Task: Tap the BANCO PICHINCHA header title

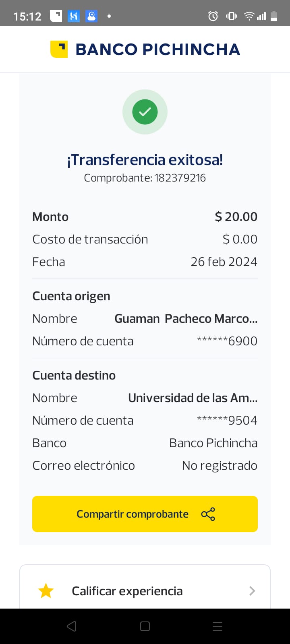Action: (x=157, y=49)
